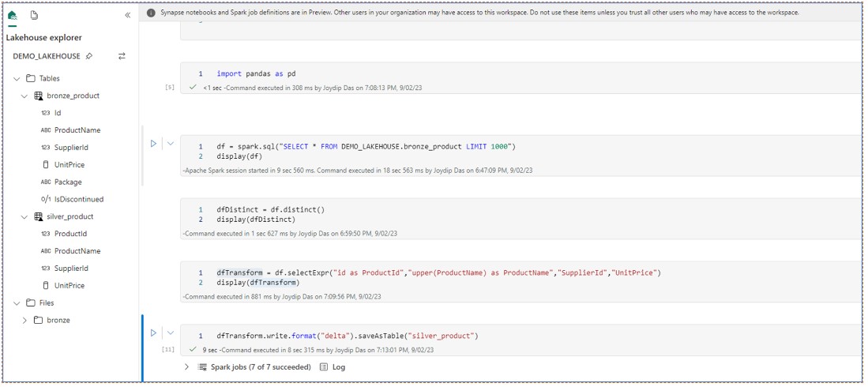Click the silver_product table icon
The height and width of the screenshot is (387, 868).
pos(38,217)
